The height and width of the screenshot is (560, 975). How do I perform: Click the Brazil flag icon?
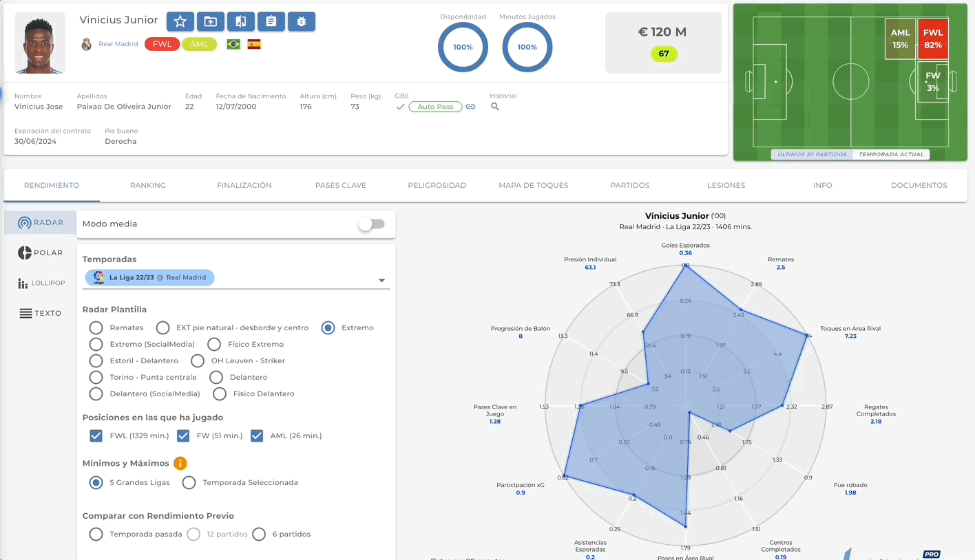pos(233,44)
